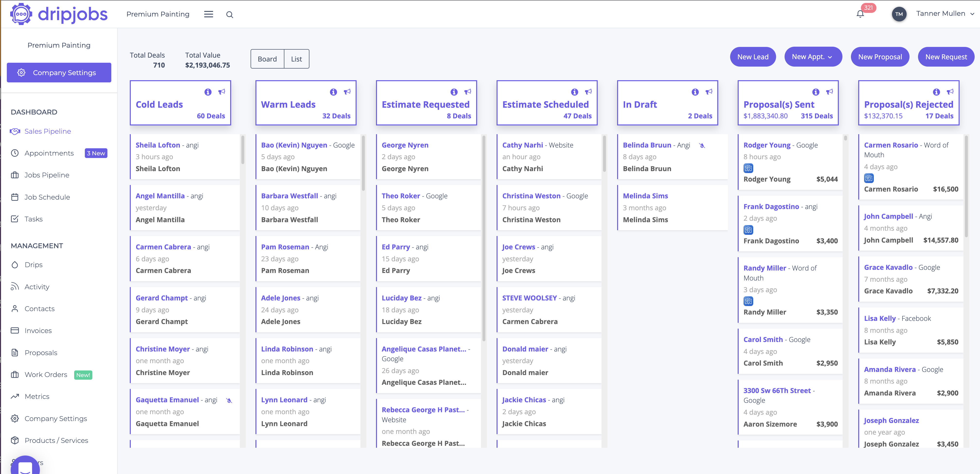Viewport: 980px width, 474px height.
Task: Open Sales Pipeline in sidebar
Action: [x=48, y=131]
